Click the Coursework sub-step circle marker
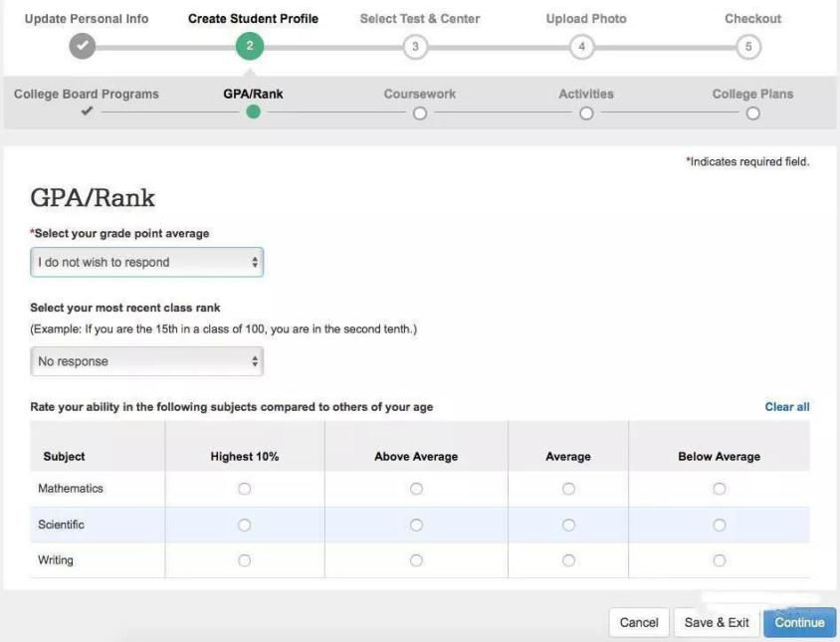 pyautogui.click(x=419, y=112)
